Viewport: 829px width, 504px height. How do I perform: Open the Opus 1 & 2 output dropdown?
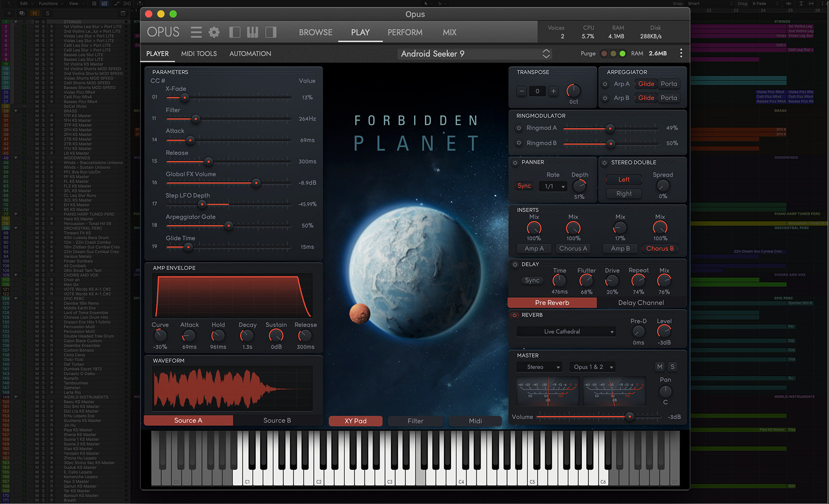(x=593, y=367)
